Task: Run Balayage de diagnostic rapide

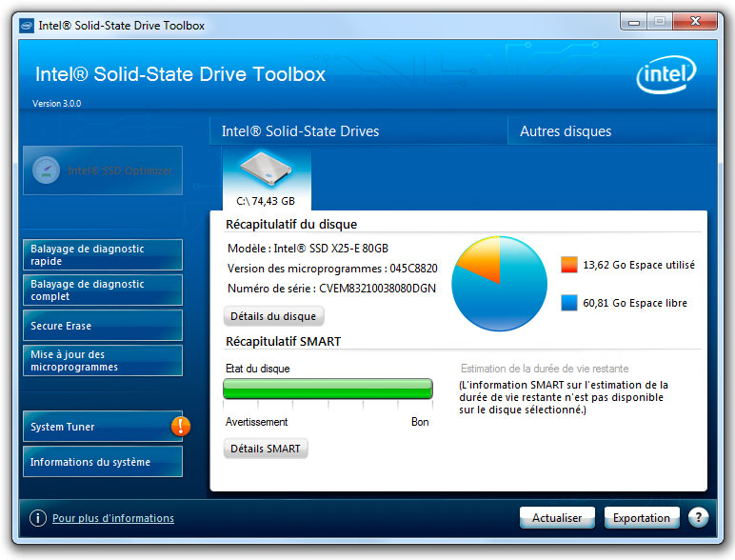Action: 103,254
